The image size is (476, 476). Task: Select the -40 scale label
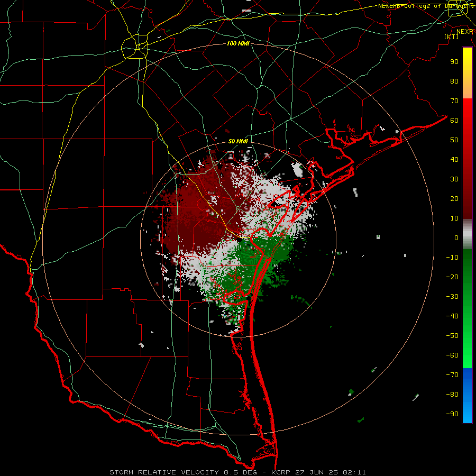coord(452,316)
